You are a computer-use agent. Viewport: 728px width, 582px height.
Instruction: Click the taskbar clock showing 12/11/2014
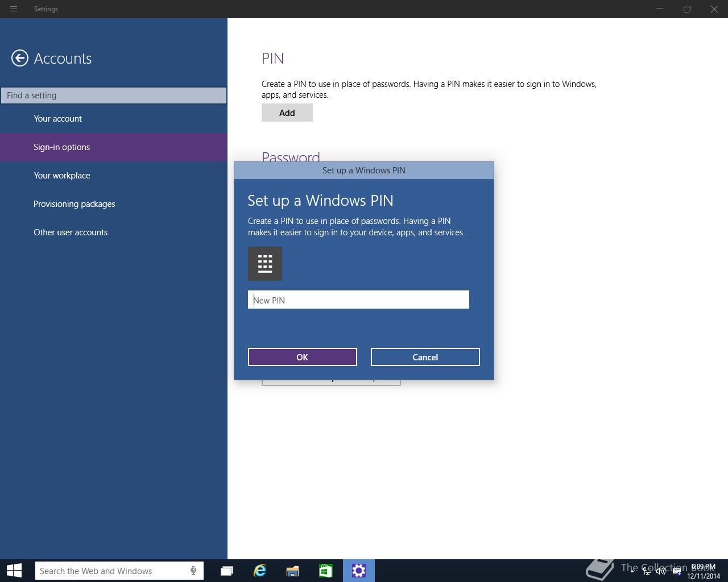pos(704,571)
